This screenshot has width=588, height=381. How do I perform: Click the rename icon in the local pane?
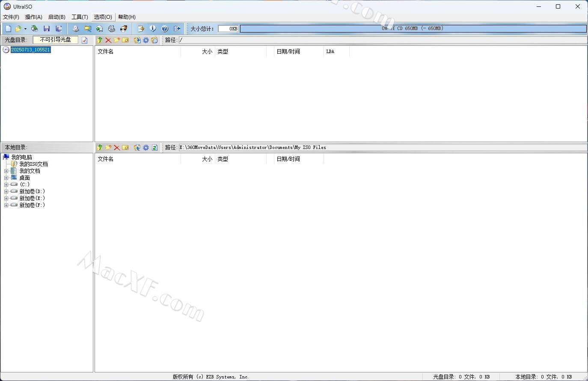125,147
